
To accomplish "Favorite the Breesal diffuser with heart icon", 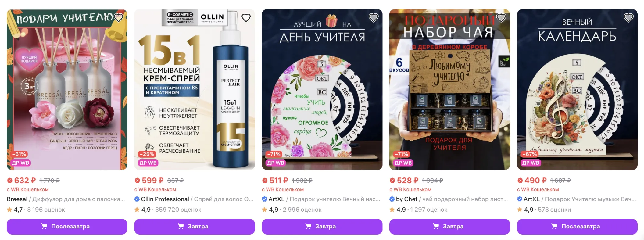I will pyautogui.click(x=118, y=18).
